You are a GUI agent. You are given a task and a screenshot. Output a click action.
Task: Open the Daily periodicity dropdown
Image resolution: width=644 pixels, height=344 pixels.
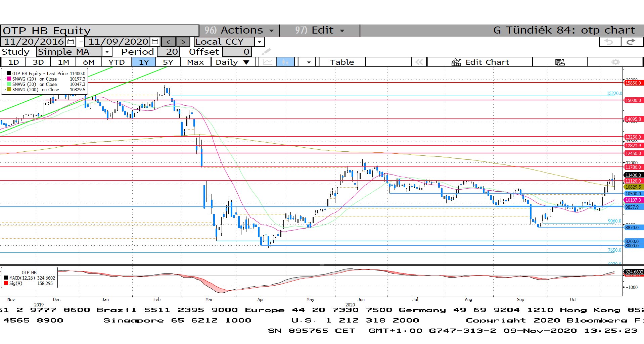(233, 62)
